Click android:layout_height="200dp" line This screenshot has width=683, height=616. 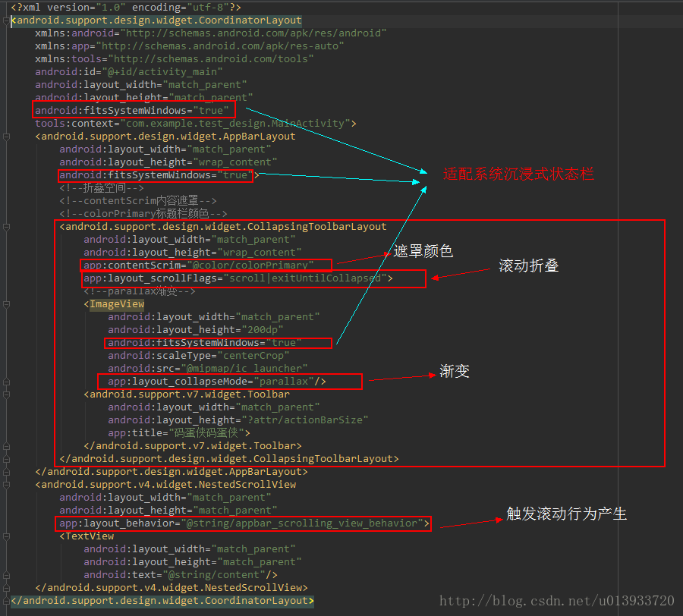196,330
